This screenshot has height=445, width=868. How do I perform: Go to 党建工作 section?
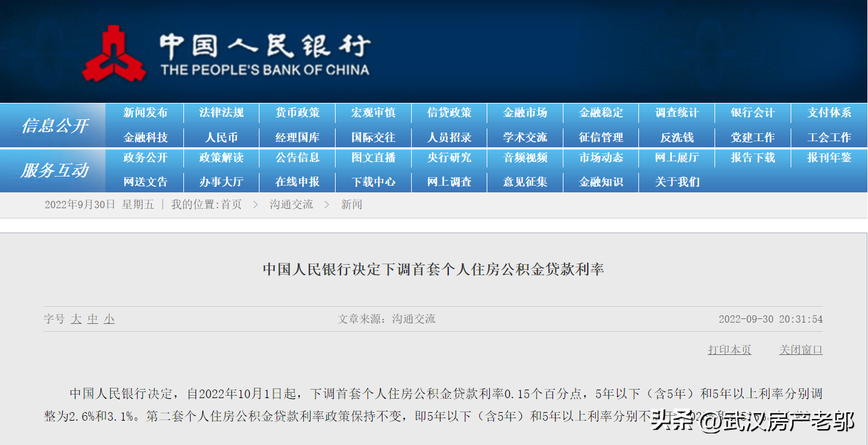click(x=753, y=138)
